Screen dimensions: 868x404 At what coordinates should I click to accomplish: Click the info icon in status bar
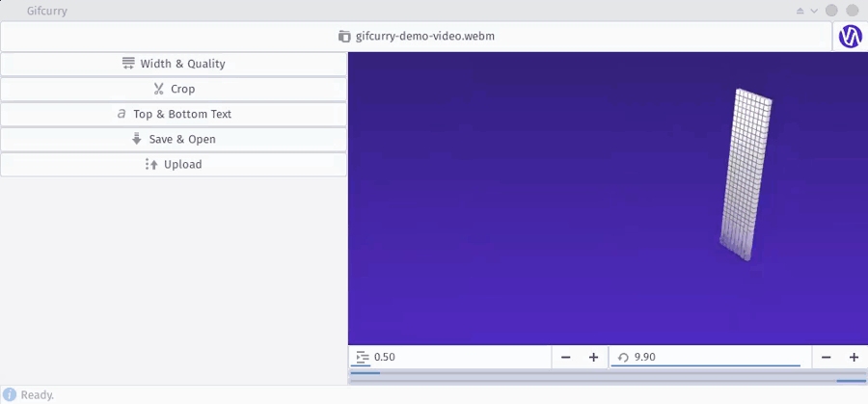[x=10, y=394]
